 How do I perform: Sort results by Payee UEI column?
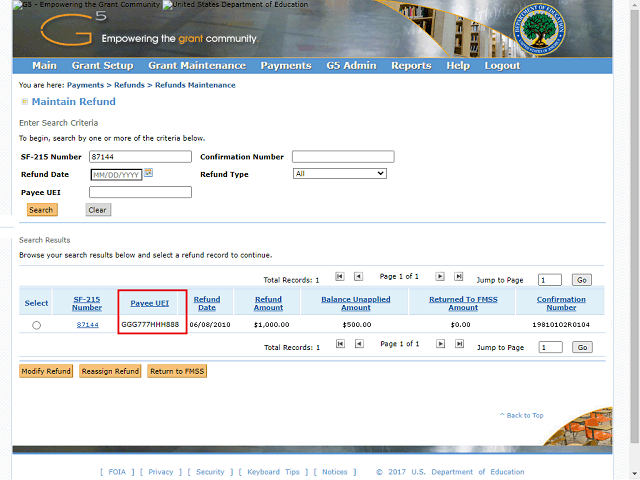coord(150,303)
